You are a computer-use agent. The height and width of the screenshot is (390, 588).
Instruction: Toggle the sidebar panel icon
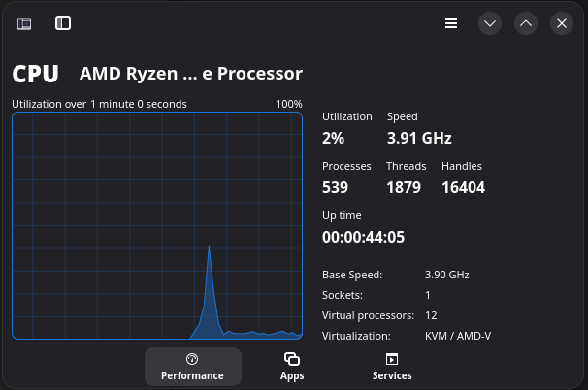63,23
